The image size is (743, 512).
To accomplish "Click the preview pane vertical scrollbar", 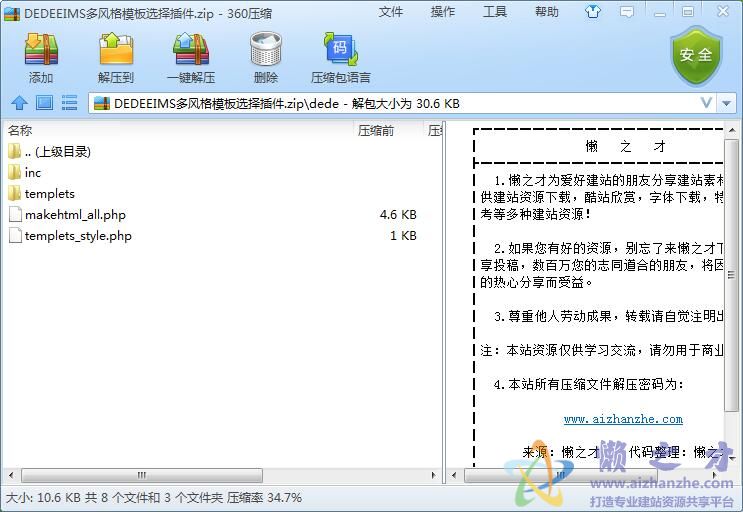I will point(731,300).
